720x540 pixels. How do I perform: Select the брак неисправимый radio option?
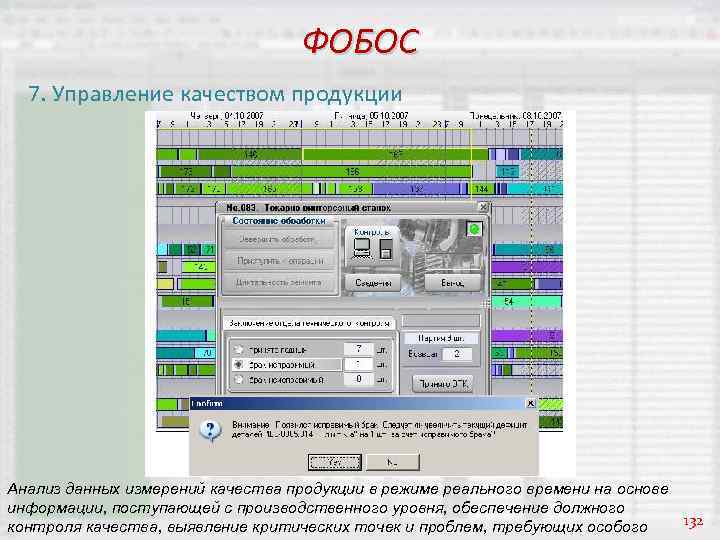(x=238, y=380)
